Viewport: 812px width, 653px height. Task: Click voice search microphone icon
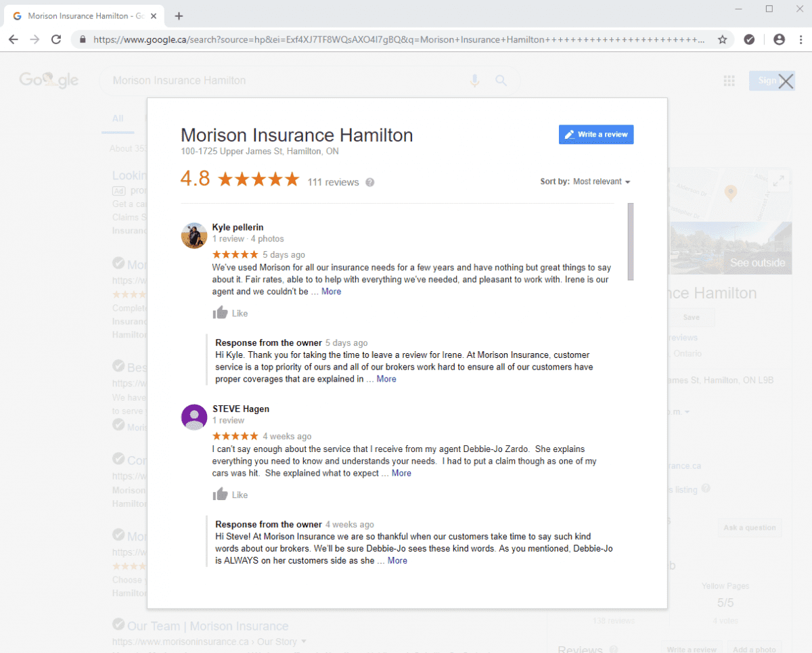[x=475, y=81]
